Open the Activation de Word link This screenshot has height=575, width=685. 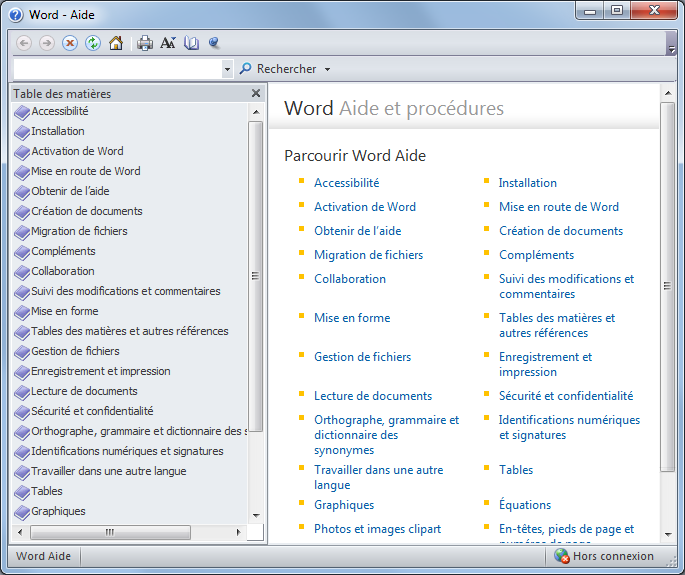[365, 207]
